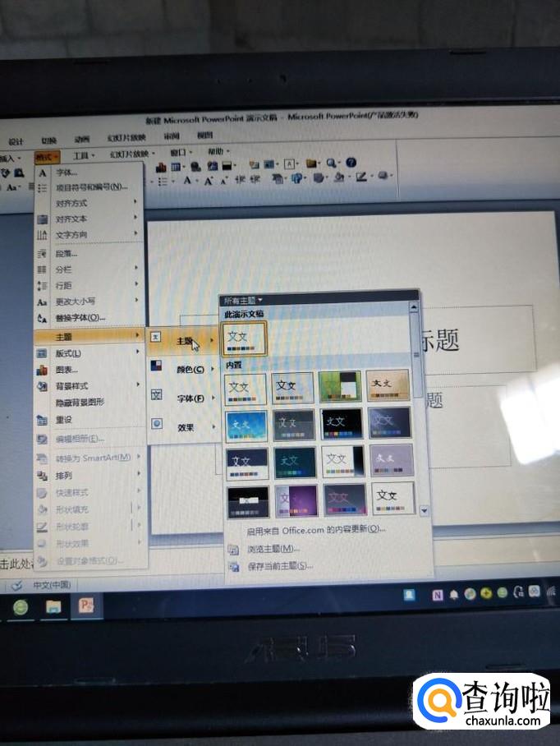Click the magnifier zoom toolbar icon
The height and width of the screenshot is (746, 560).
(x=331, y=163)
